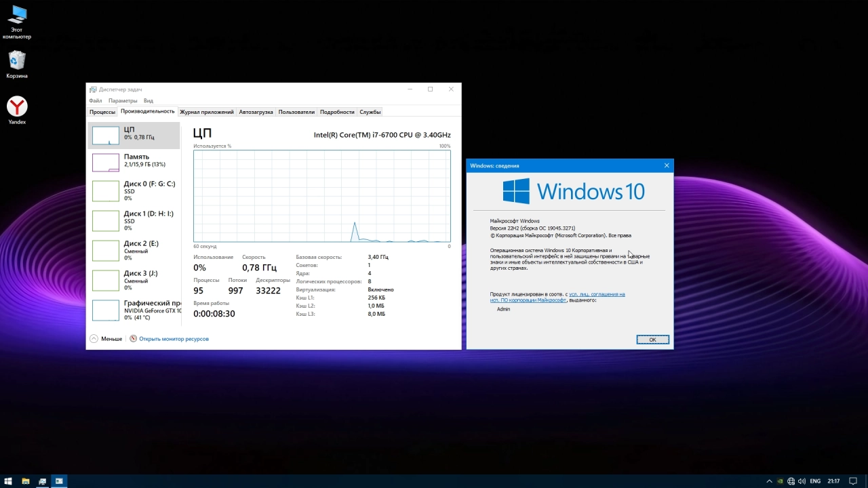868x488 pixels.
Task: Click the 3,40 ГГц base speed value
Action: pos(378,258)
